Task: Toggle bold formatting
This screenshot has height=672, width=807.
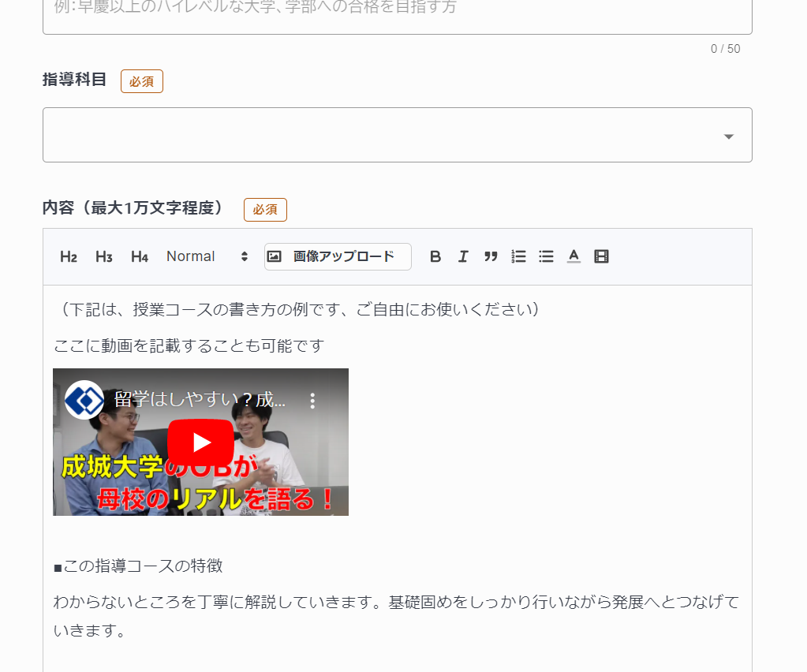Action: click(x=435, y=256)
